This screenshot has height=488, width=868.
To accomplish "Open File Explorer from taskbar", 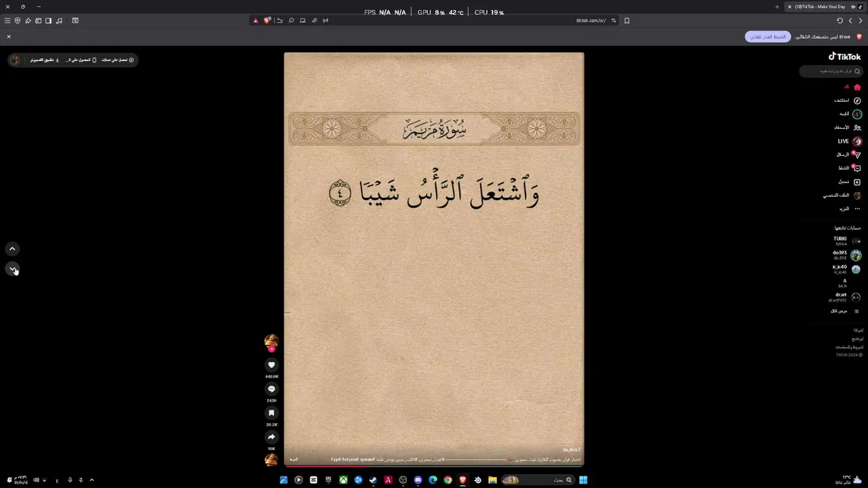I will coord(492,480).
